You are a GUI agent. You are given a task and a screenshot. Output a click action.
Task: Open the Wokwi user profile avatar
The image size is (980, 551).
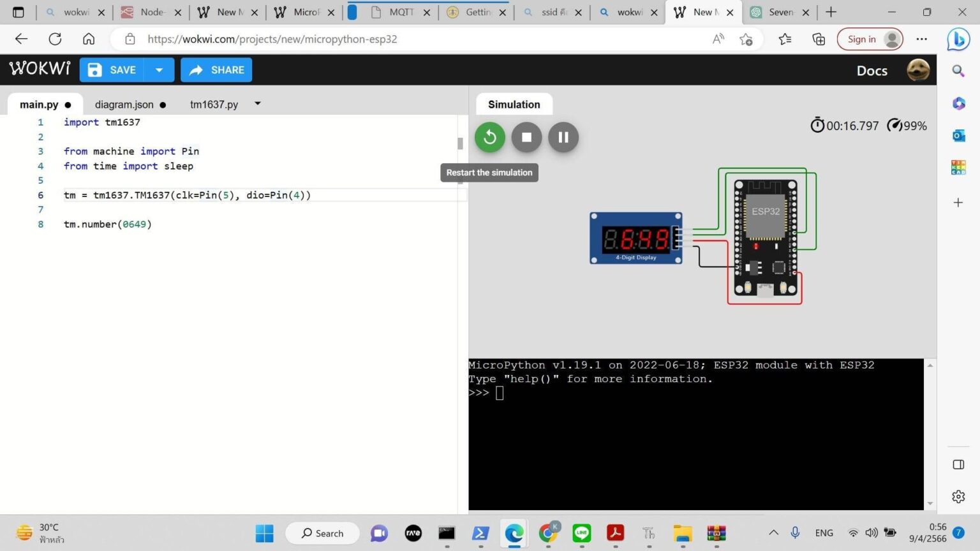coord(918,70)
